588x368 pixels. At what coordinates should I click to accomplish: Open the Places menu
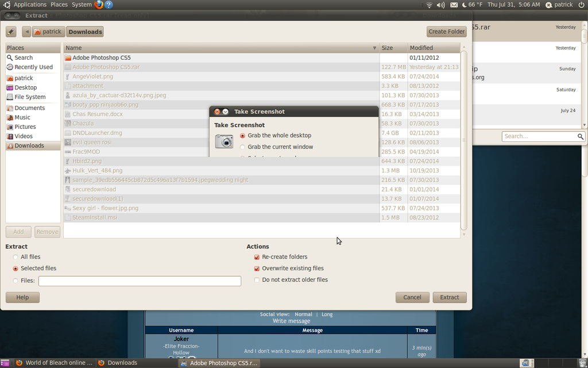click(x=59, y=5)
